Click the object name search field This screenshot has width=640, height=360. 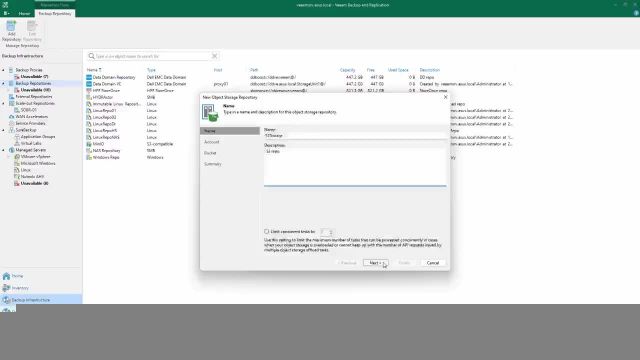[x=152, y=56]
